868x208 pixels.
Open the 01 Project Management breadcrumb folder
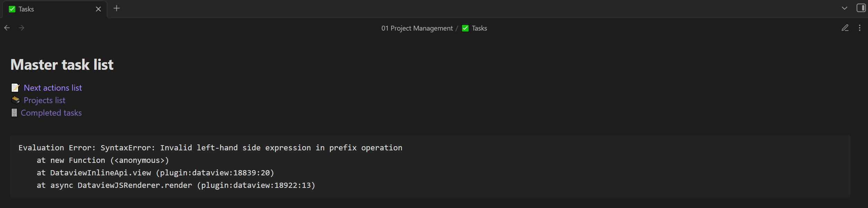pos(417,28)
